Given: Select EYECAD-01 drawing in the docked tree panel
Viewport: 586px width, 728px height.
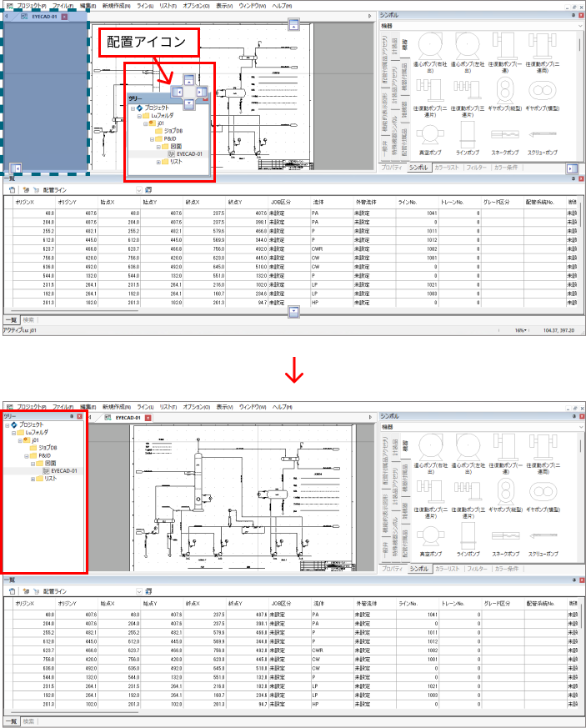Looking at the screenshot, I should coord(63,471).
